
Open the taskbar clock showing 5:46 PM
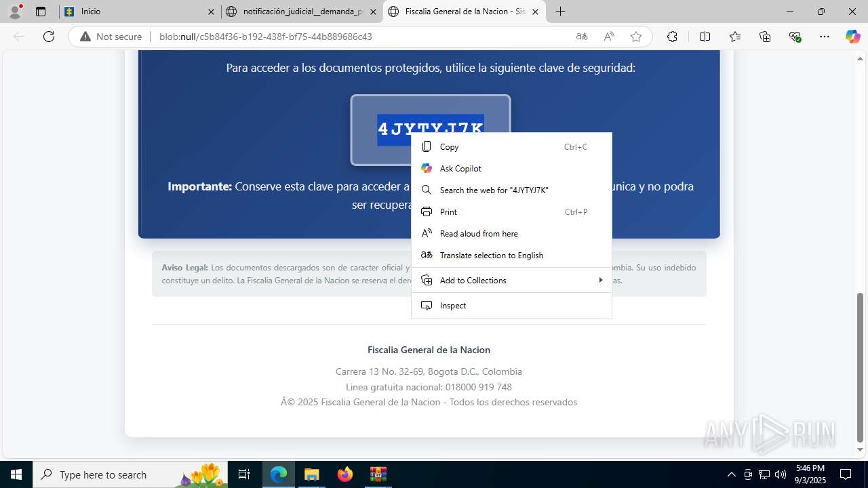[x=810, y=474]
